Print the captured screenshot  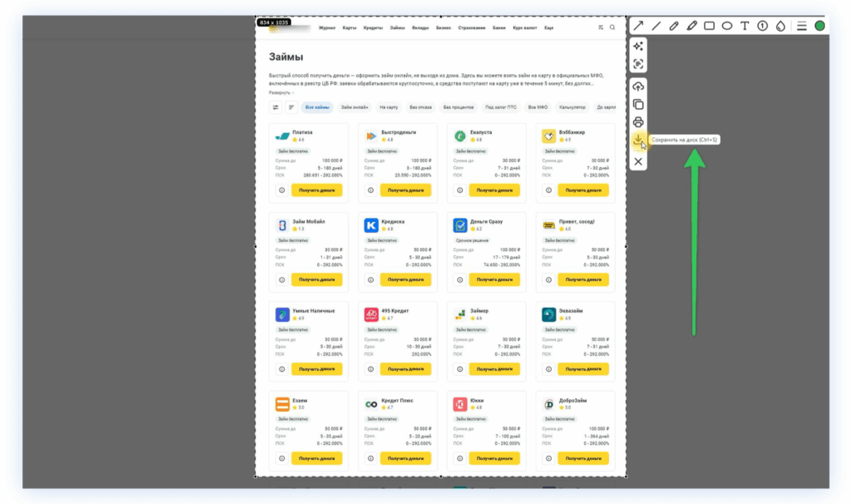tap(638, 122)
